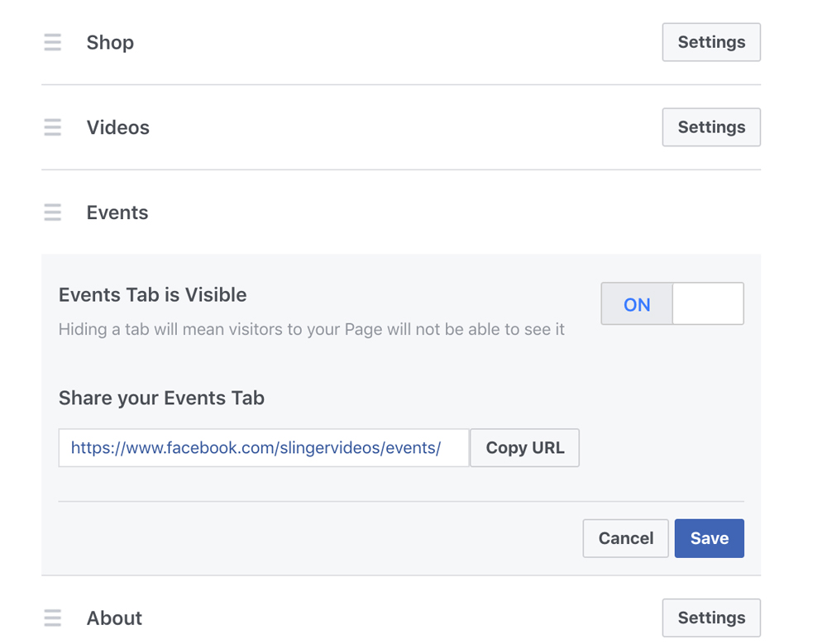Image resolution: width=827 pixels, height=644 pixels.
Task: Click the drag handle beside Videos
Action: [x=52, y=127]
